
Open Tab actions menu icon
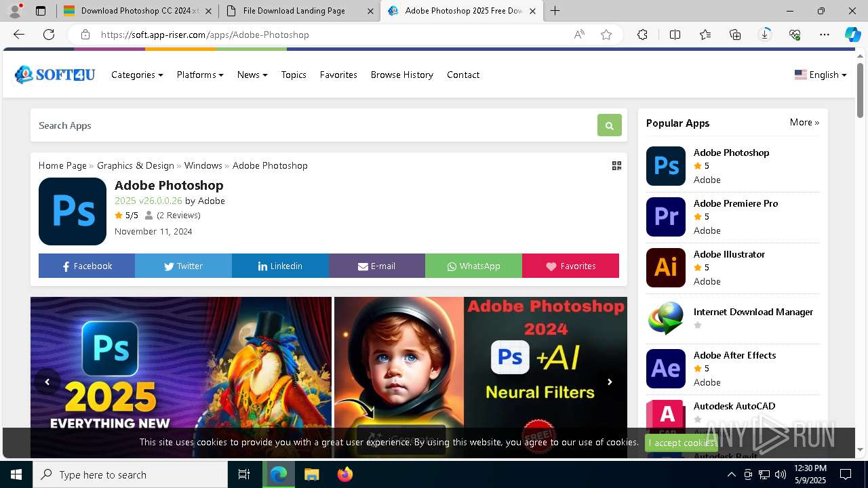41,11
